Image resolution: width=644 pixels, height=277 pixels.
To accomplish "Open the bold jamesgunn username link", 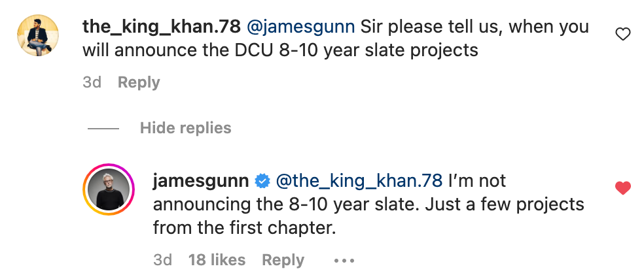I will [200, 180].
